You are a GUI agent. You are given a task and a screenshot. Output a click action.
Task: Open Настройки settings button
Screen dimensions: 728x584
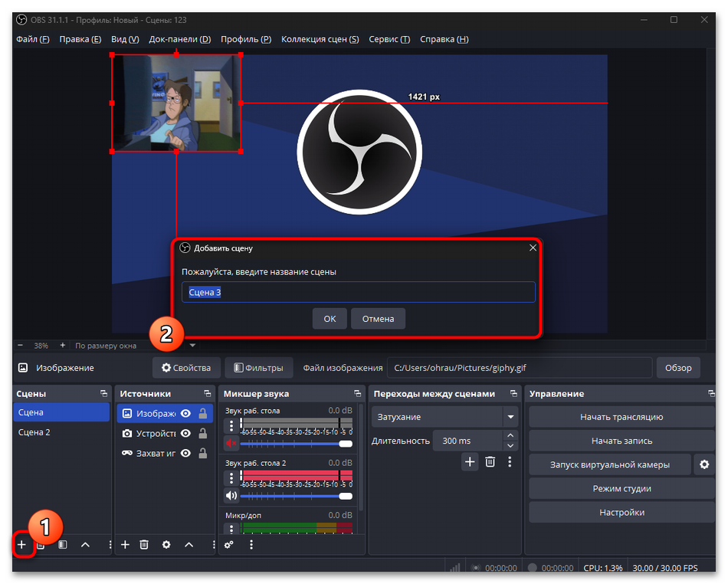[621, 513]
